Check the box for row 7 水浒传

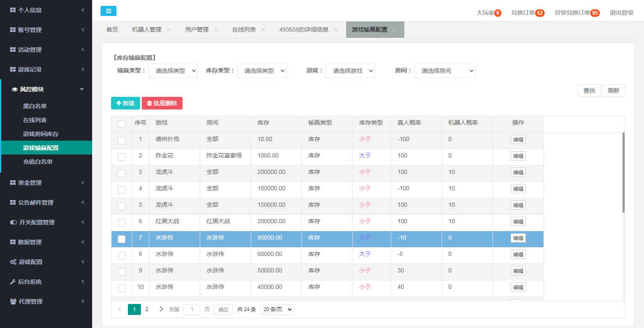(122, 239)
